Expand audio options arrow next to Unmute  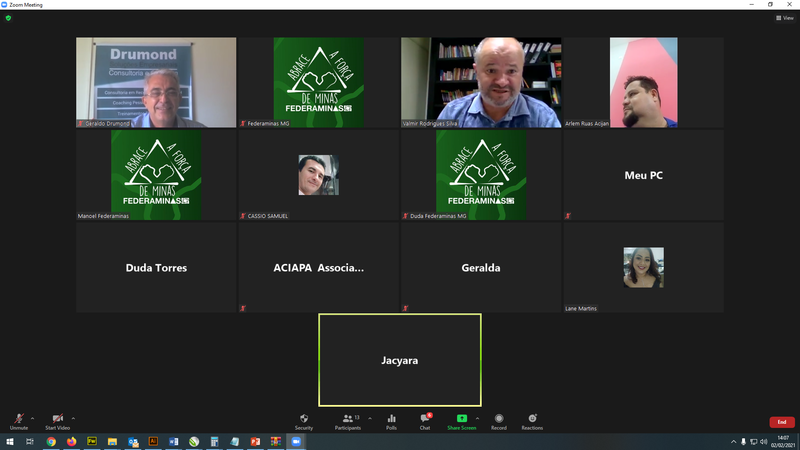(32, 417)
